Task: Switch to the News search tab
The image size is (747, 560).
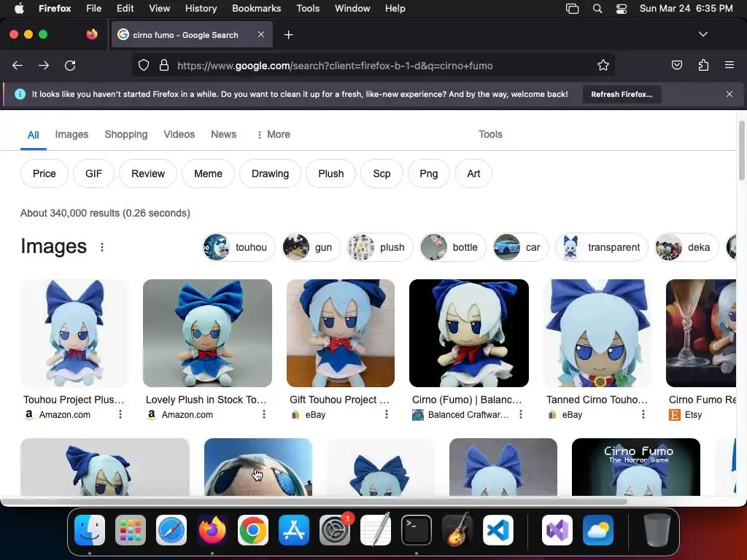Action: (x=223, y=134)
